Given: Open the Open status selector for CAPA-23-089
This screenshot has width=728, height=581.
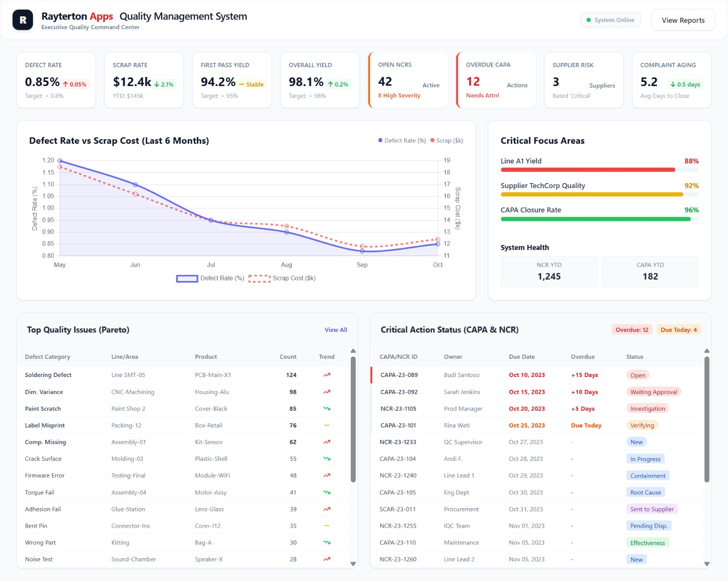Looking at the screenshot, I should coord(638,375).
